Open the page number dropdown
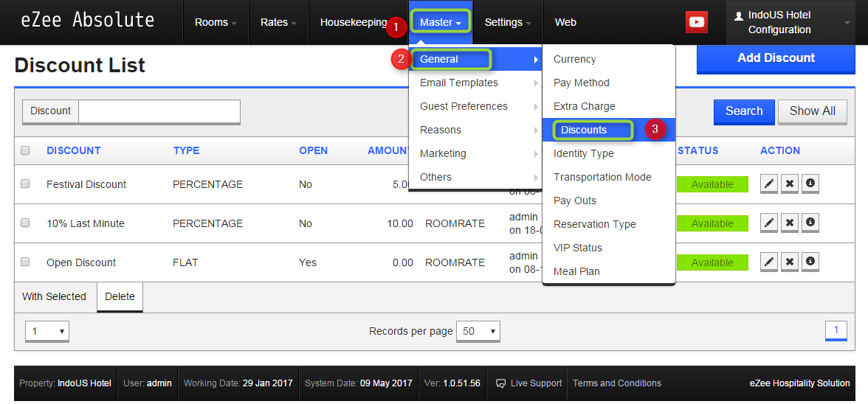Image resolution: width=868 pixels, height=404 pixels. click(47, 332)
